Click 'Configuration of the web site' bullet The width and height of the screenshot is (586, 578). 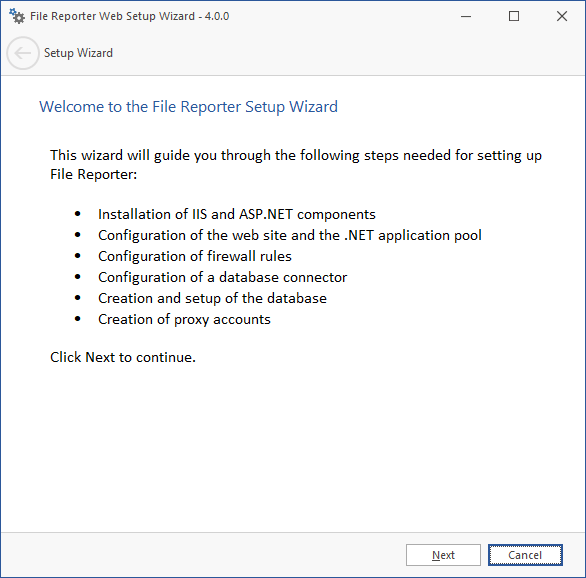(290, 235)
